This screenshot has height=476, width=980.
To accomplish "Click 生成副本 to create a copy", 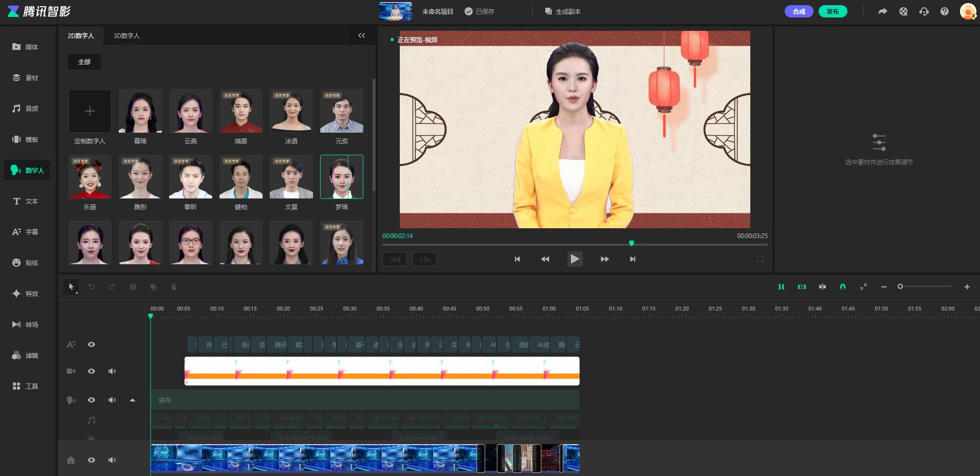I will pos(563,11).
